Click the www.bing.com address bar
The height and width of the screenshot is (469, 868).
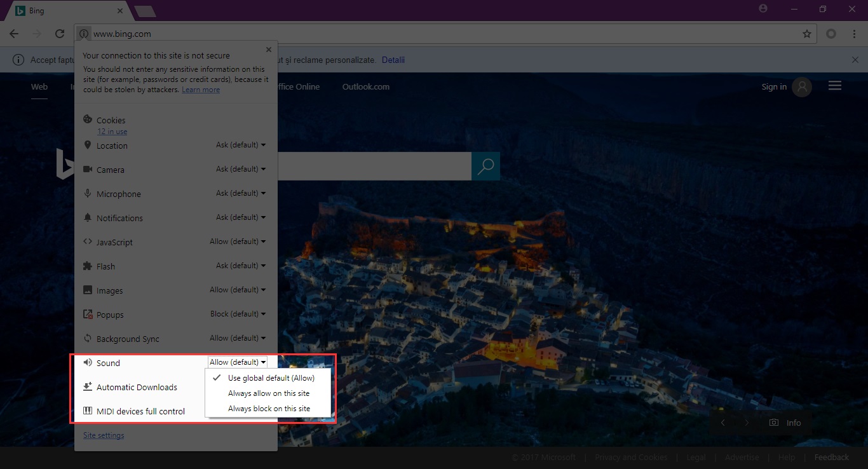(x=445, y=34)
